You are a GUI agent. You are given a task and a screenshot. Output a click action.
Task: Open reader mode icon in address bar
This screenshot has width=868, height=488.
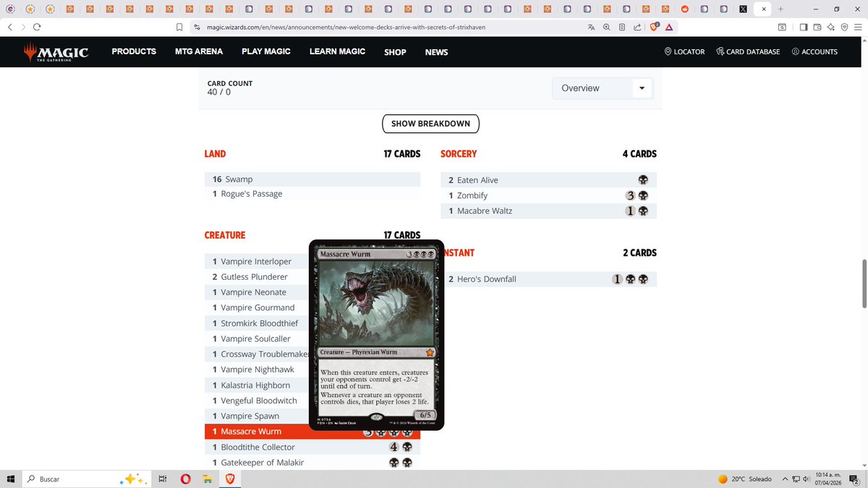pyautogui.click(x=622, y=27)
